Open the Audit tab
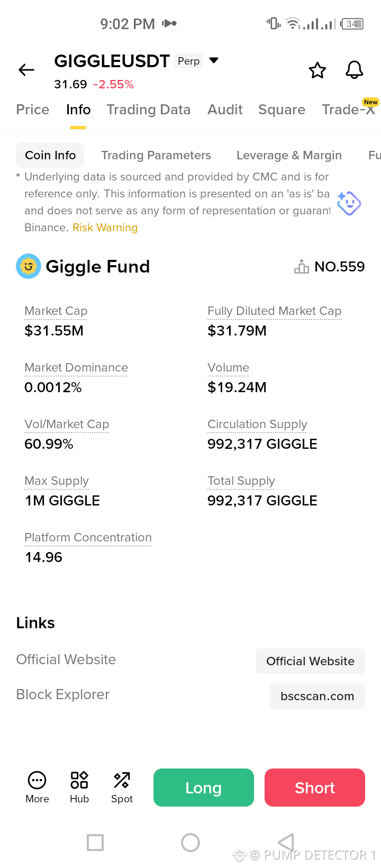 [x=225, y=110]
